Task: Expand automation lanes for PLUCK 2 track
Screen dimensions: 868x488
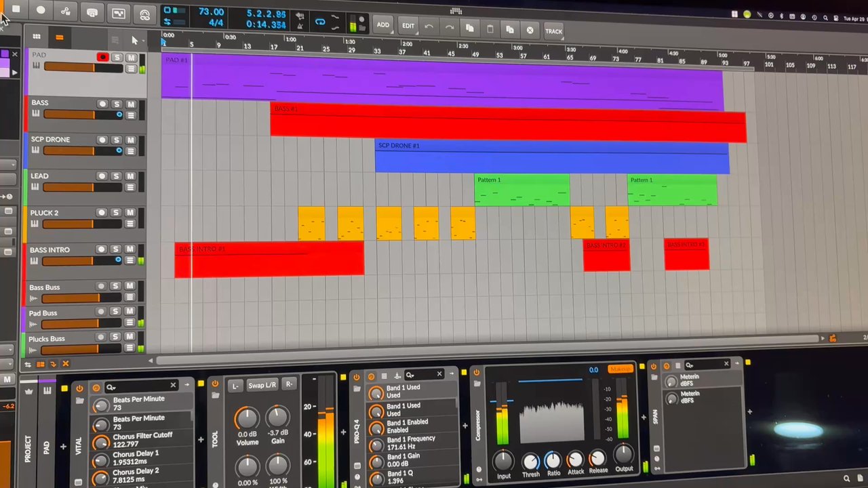Action: tap(130, 224)
